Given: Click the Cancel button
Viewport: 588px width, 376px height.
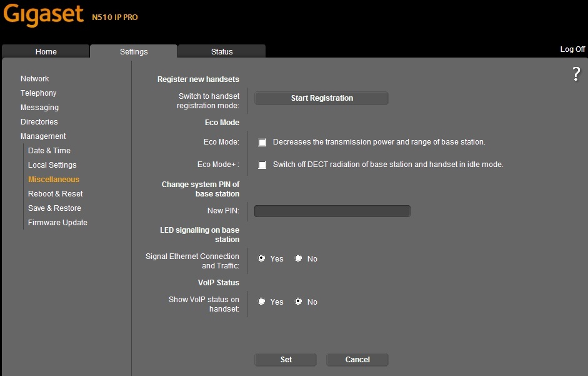Looking at the screenshot, I should [x=357, y=360].
